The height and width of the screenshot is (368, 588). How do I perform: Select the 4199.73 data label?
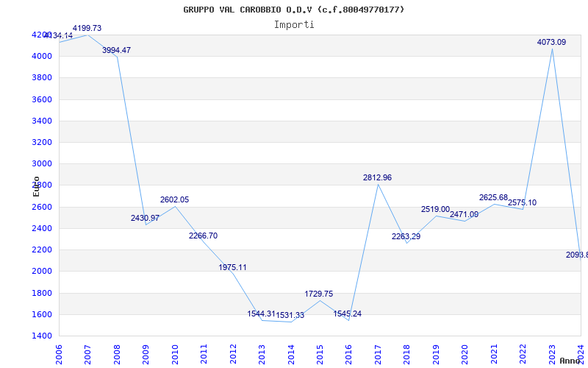point(87,28)
